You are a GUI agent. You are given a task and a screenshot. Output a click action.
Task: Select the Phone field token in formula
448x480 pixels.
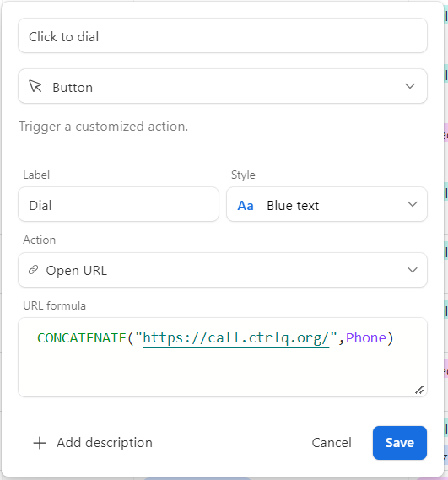366,338
